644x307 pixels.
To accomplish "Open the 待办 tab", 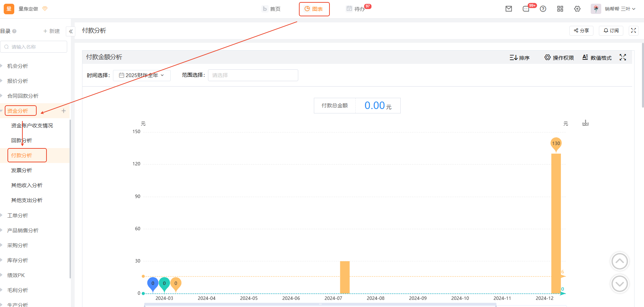I will 356,9.
